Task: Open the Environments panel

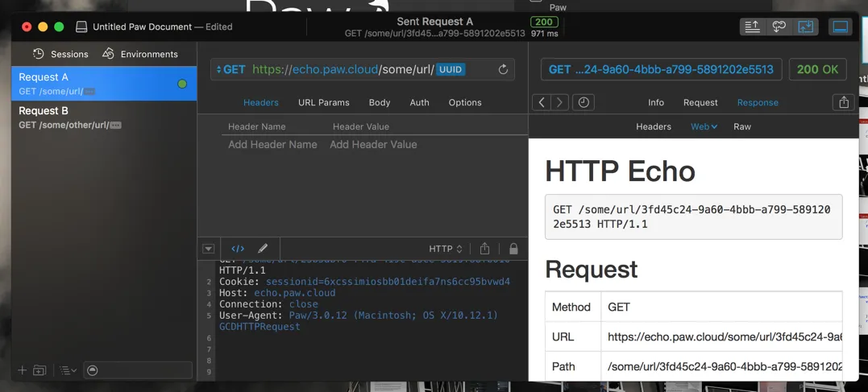Action: tap(140, 54)
